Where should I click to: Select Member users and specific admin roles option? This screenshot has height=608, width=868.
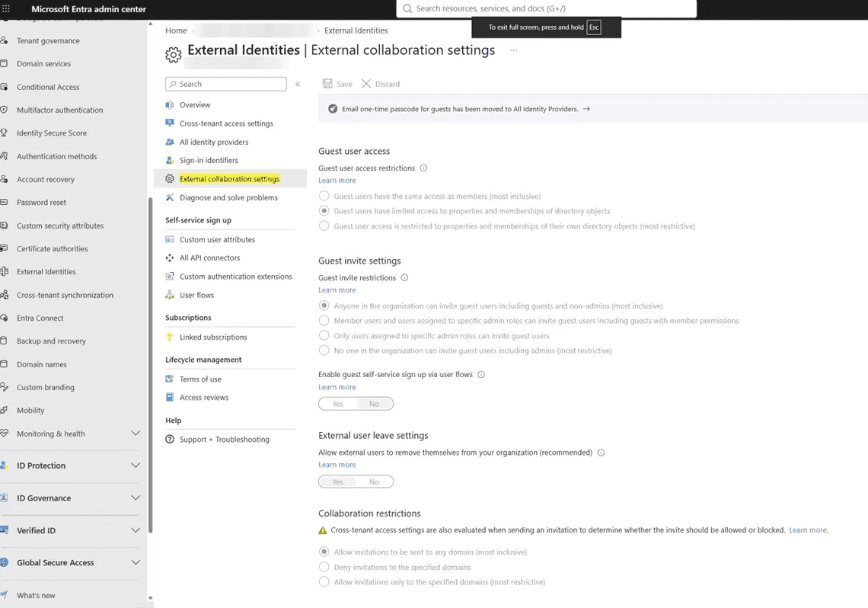coord(324,321)
